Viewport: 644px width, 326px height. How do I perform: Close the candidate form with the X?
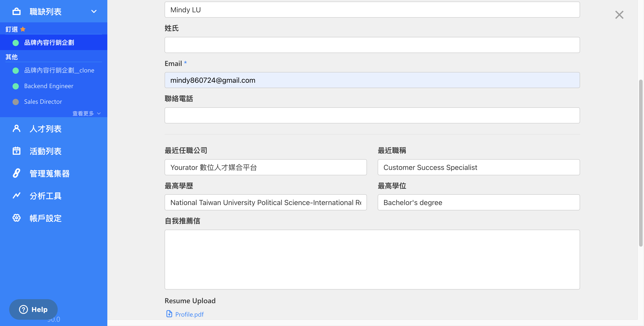point(619,15)
